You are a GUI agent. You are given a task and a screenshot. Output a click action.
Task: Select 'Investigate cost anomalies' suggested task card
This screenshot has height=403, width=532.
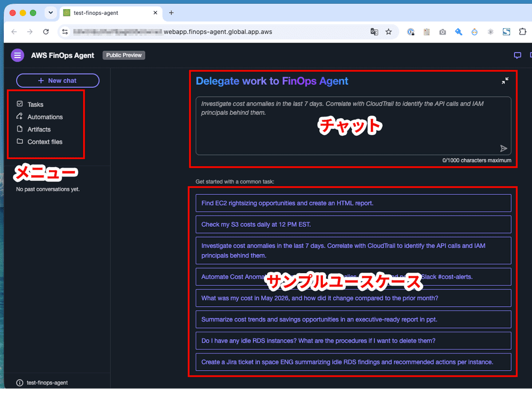[353, 251]
